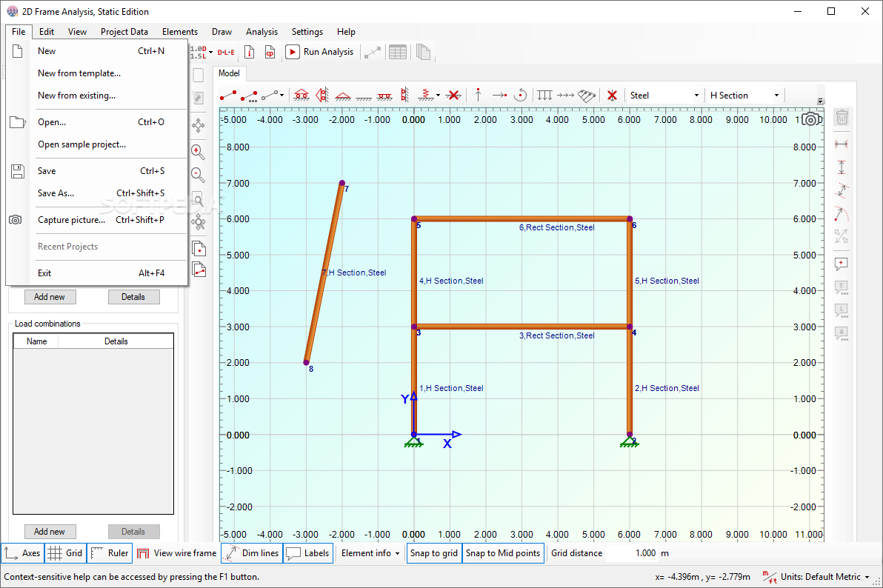This screenshot has width=883, height=588.
Task: Select the horizontal dimension line tool
Action: click(842, 144)
